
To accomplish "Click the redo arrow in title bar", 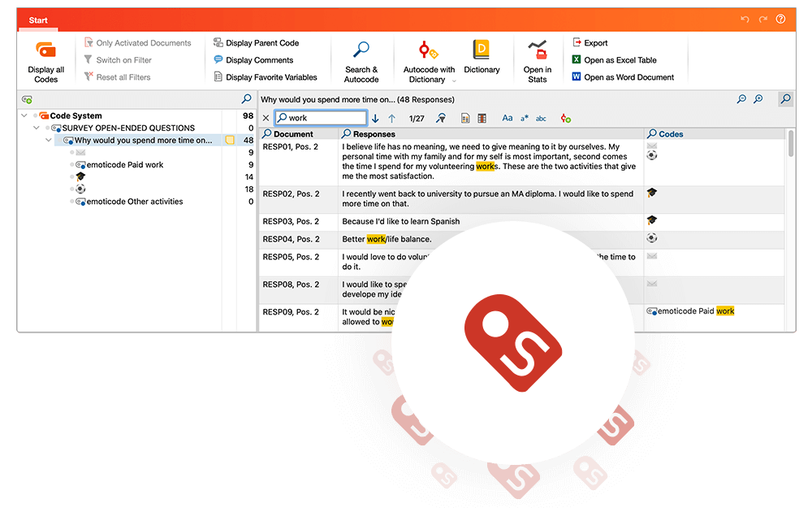I will tap(762, 20).
